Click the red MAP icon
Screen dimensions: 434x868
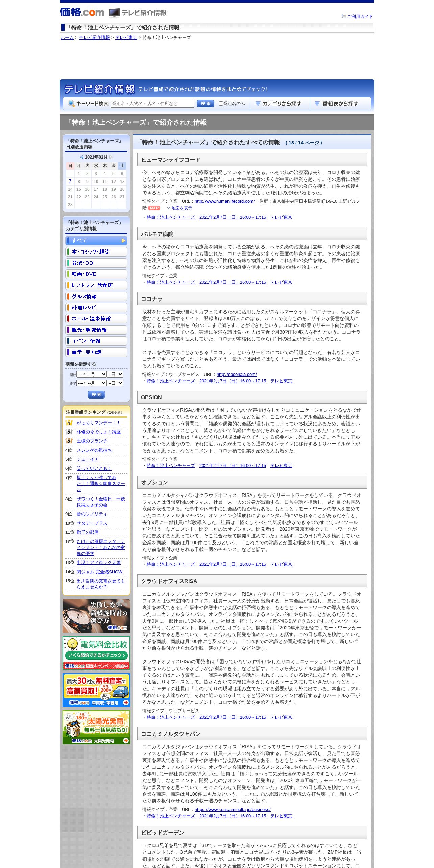click(154, 208)
